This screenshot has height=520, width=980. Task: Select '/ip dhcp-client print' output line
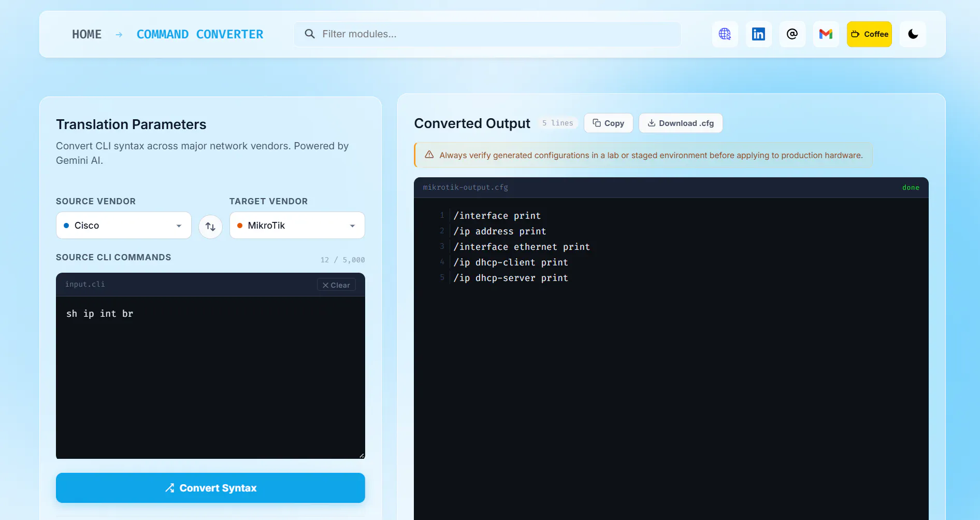tap(511, 262)
